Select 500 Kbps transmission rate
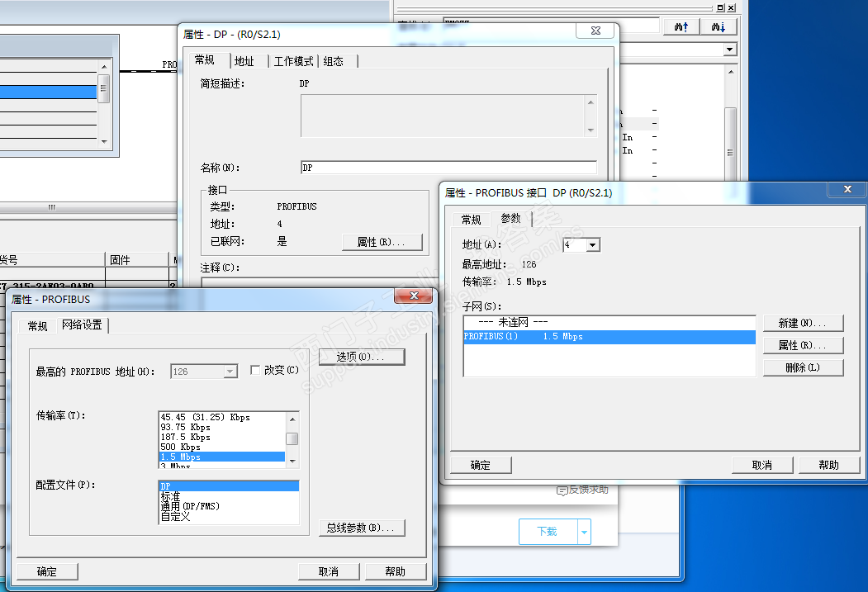Screen dimensions: 868x592 coord(222,447)
